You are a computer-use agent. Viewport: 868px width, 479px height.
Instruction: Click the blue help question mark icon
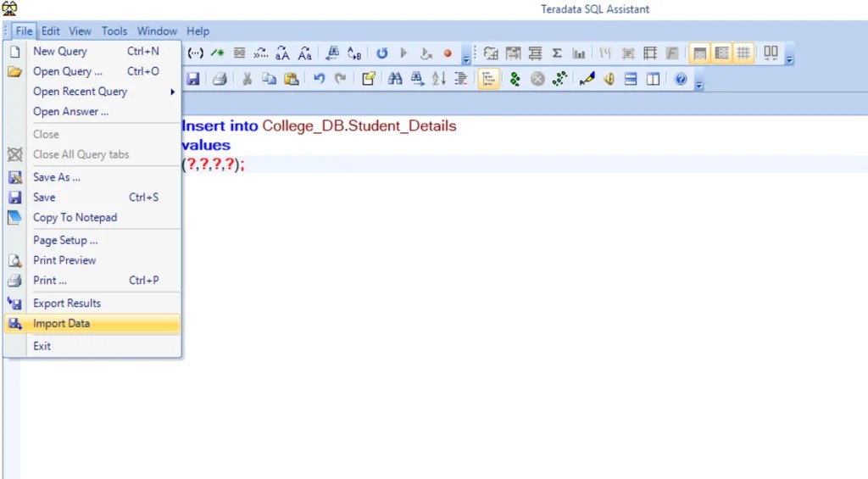pos(681,79)
